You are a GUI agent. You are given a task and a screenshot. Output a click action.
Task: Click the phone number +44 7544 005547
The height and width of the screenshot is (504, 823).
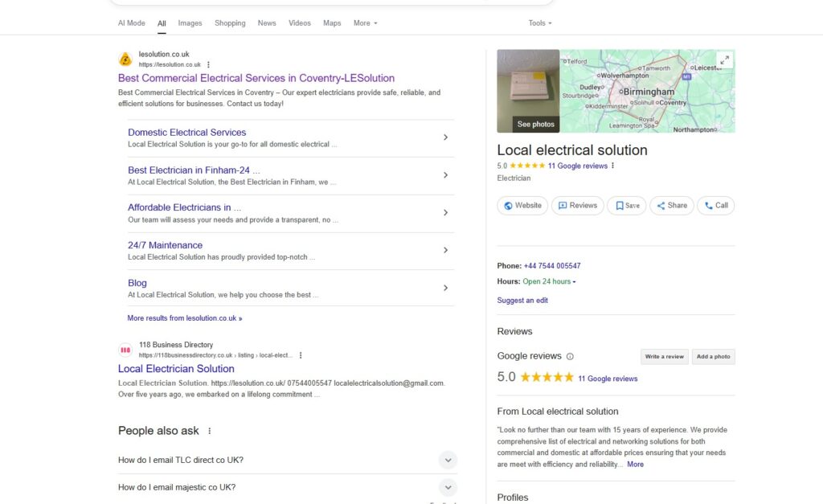click(552, 266)
